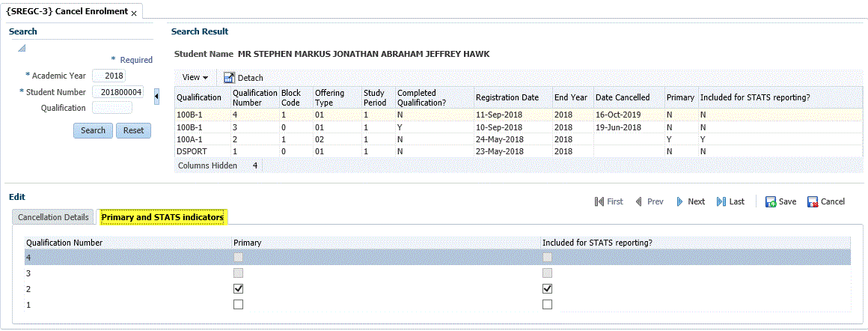Image resolution: width=868 pixels, height=331 pixels.
Task: Open the View dropdown menu
Action: coord(195,78)
